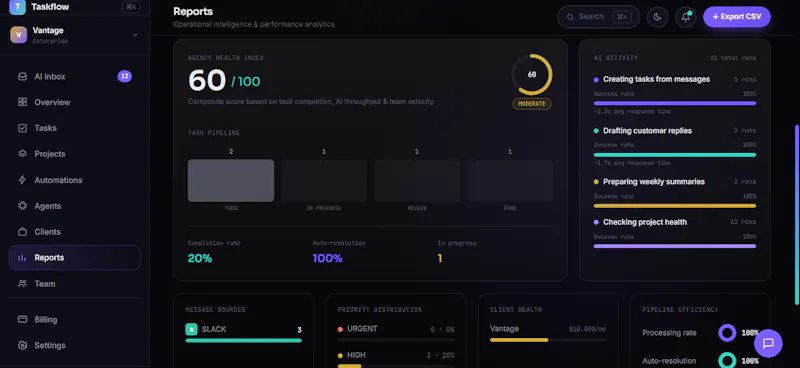Click the Reports bar chart icon
This screenshot has width=800, height=368.
22,258
